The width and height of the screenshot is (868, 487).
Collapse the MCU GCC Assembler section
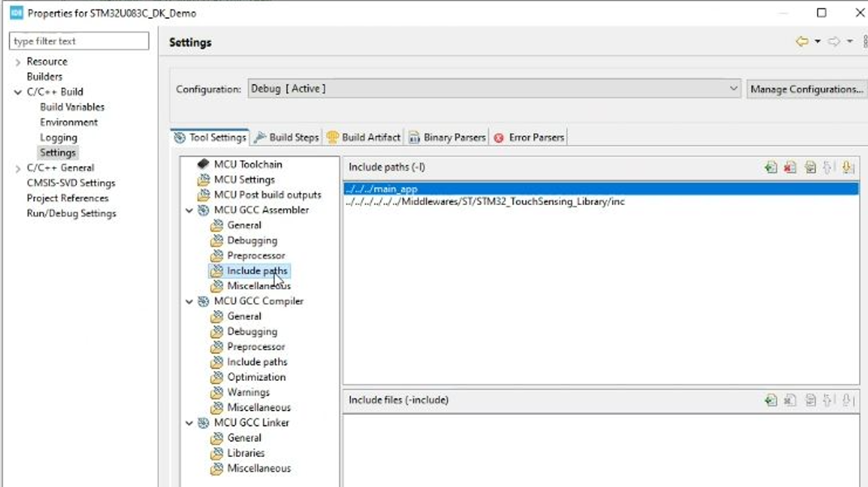(190, 209)
